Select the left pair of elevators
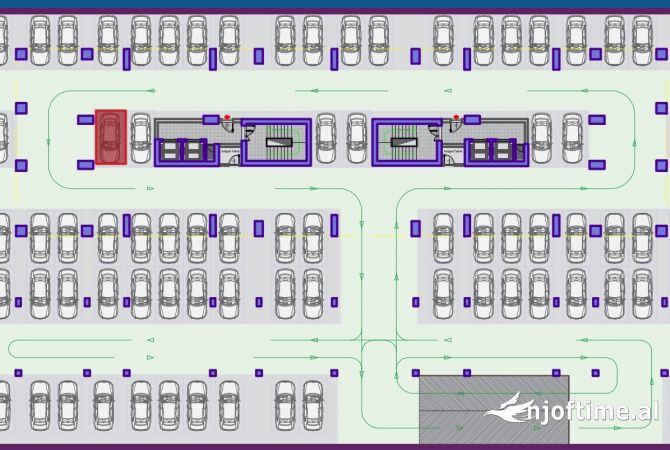Screen dimensions: 670x450 click(x=180, y=151)
